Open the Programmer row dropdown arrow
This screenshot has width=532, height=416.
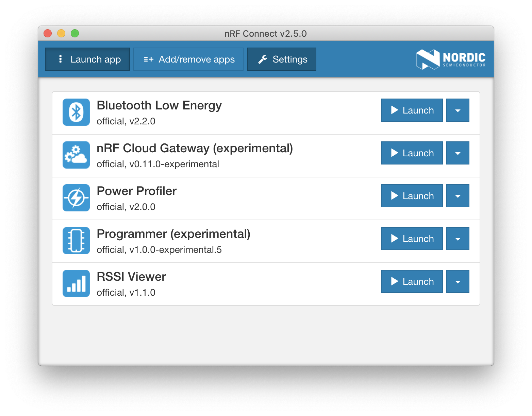pos(458,239)
